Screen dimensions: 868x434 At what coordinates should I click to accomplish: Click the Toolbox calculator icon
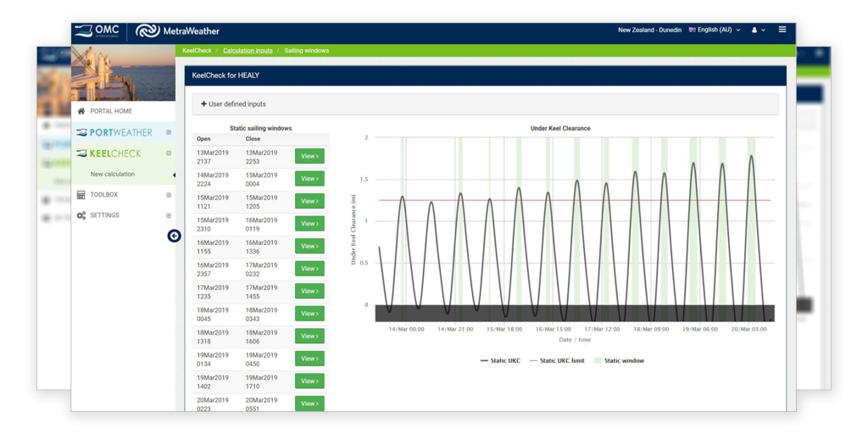[81, 195]
